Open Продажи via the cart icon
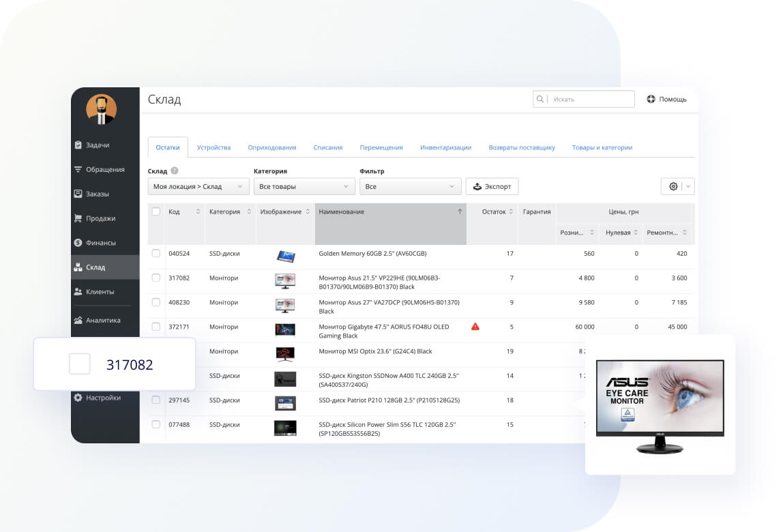The height and width of the screenshot is (532, 783). (x=78, y=219)
